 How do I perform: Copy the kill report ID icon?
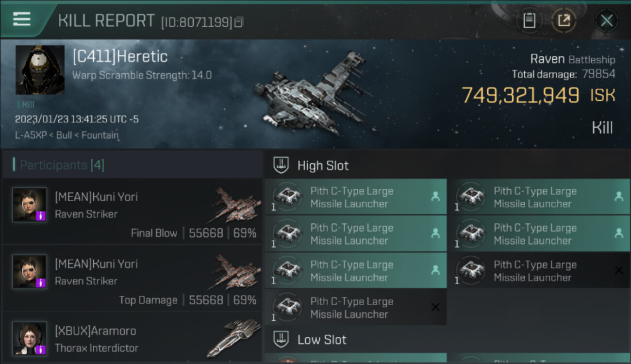238,22
